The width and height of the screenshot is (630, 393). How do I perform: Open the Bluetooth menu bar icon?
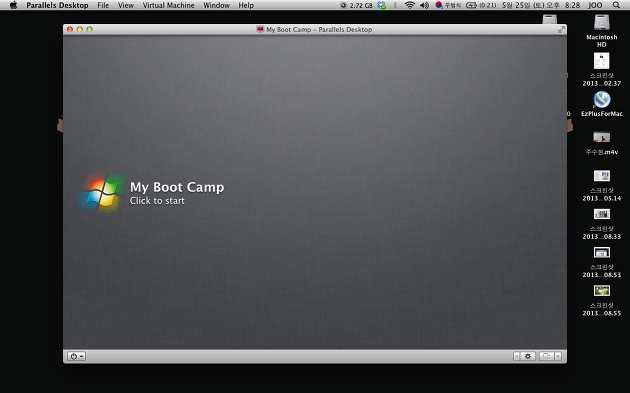coord(395,5)
